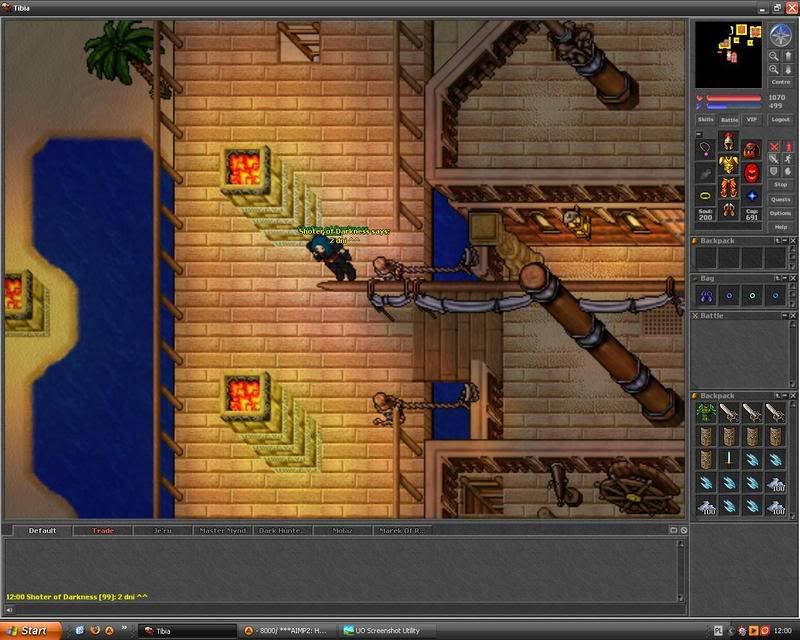Open the Skills window
The height and width of the screenshot is (640, 800).
coord(706,119)
